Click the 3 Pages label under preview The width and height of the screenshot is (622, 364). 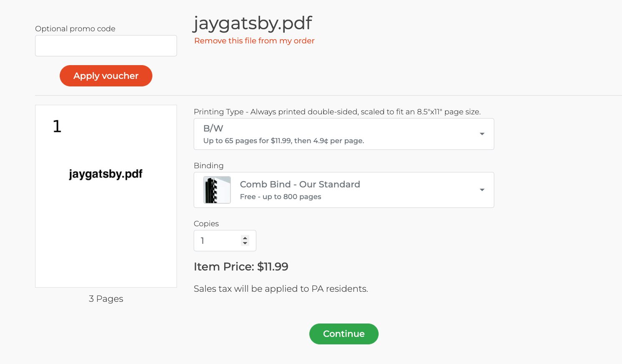coord(106,299)
